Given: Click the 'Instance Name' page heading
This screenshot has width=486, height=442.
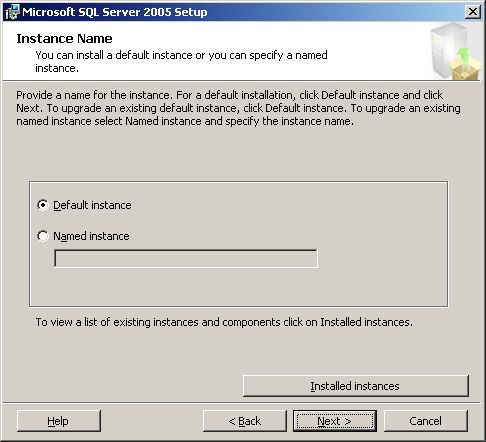Looking at the screenshot, I should 64,39.
